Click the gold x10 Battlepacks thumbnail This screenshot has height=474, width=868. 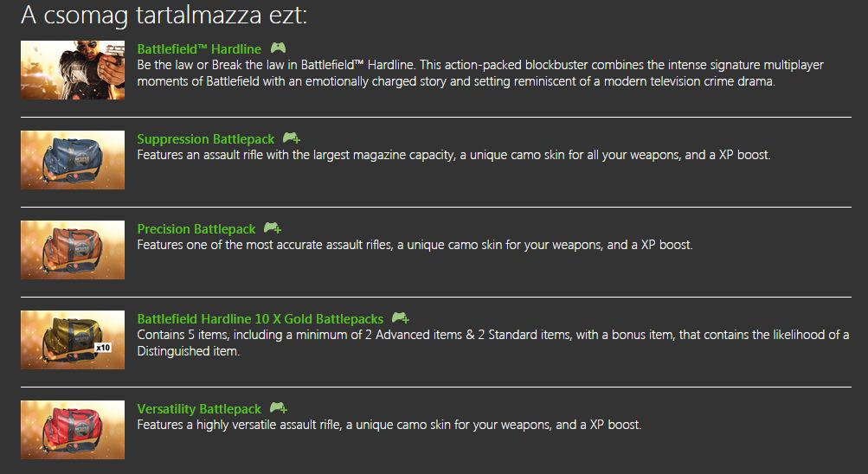(x=73, y=340)
